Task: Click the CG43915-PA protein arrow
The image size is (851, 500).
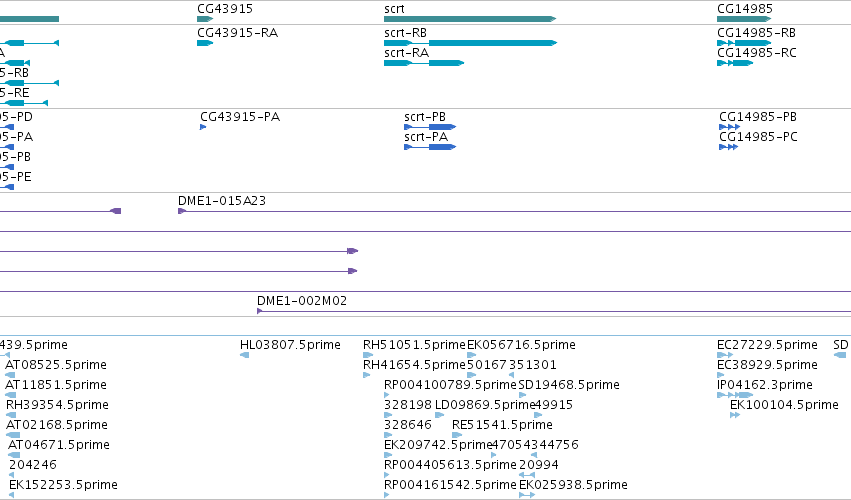Action: 203,127
